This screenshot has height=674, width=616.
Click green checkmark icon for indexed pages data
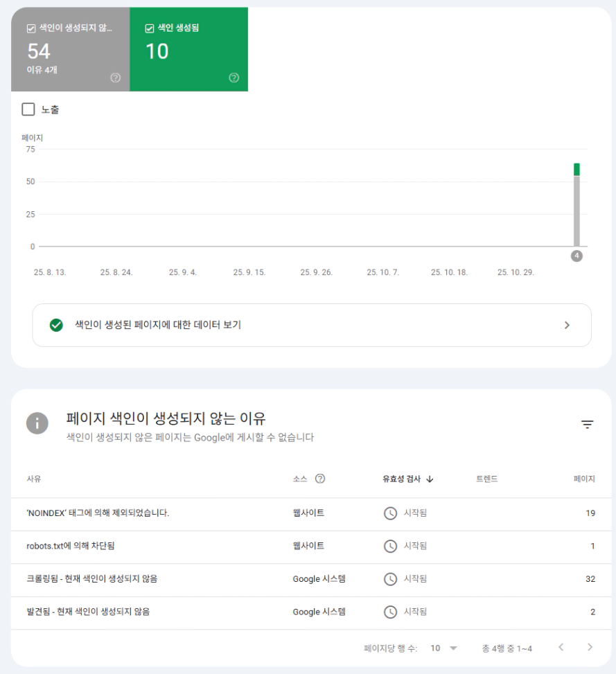click(x=57, y=325)
